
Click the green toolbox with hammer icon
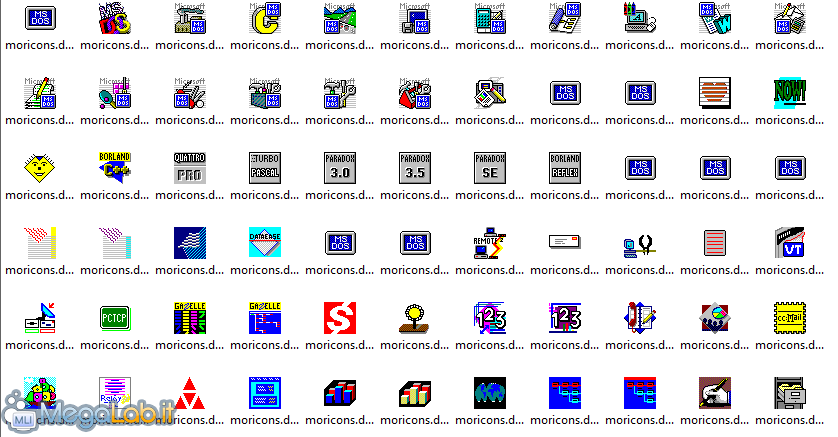tap(265, 93)
